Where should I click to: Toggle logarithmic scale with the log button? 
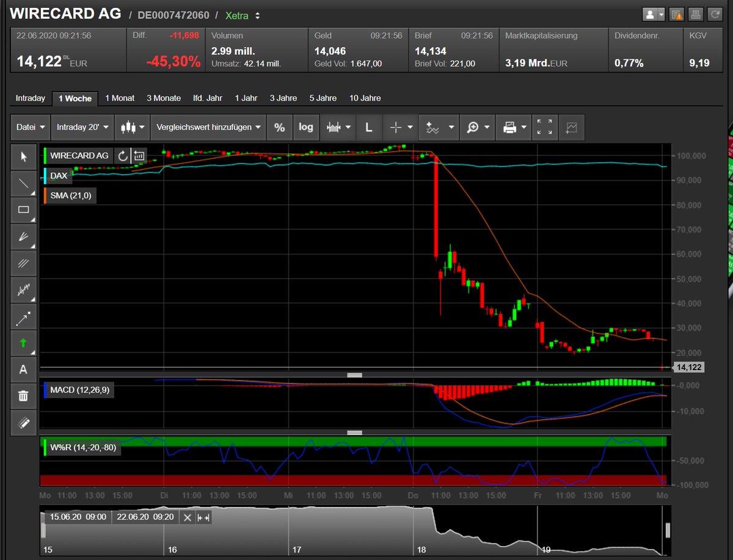tap(306, 127)
